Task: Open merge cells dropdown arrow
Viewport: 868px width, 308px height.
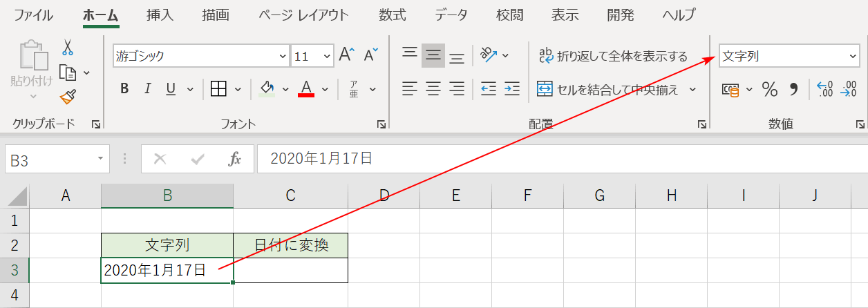Action: pos(694,89)
